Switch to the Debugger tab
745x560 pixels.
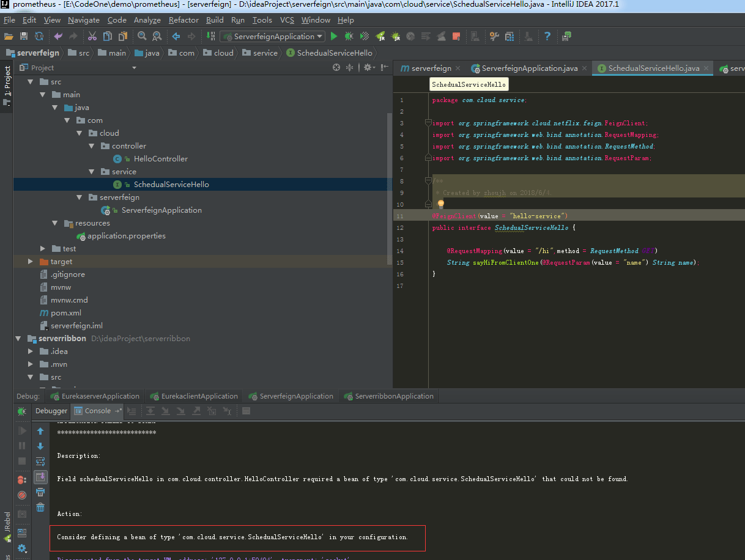tap(51, 411)
